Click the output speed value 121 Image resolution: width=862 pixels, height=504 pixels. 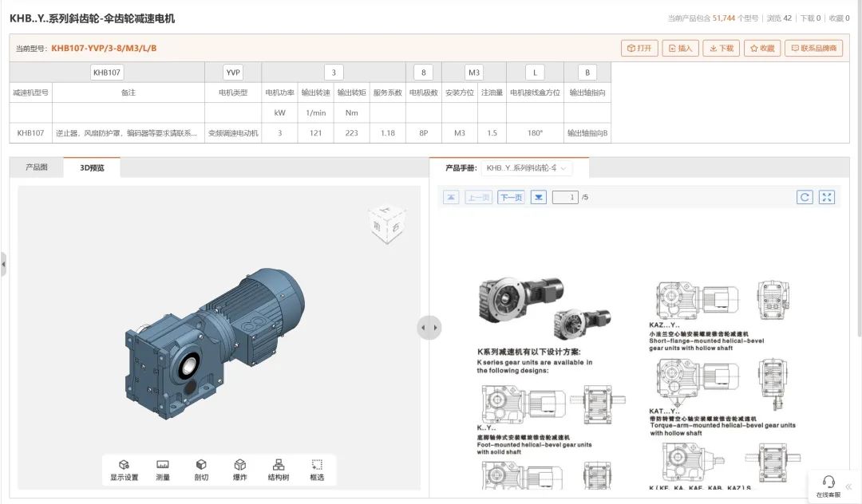tap(315, 133)
